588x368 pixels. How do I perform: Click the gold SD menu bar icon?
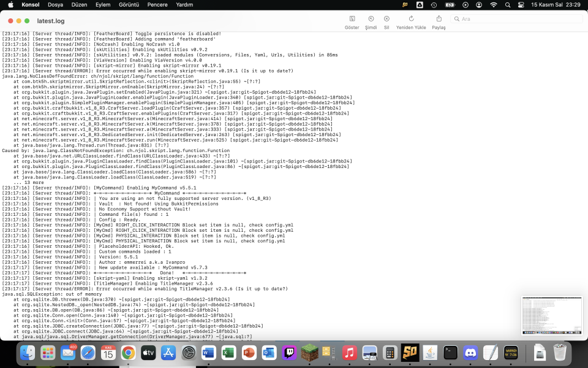coord(405,5)
